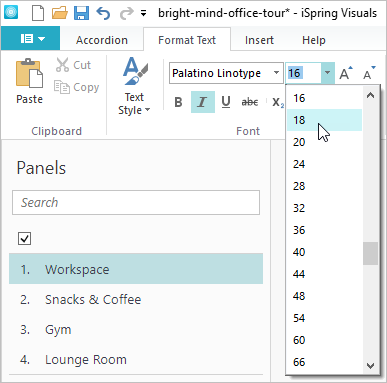This screenshot has width=387, height=383.
Task: Toggle strikethrough formatting
Action: [x=250, y=102]
